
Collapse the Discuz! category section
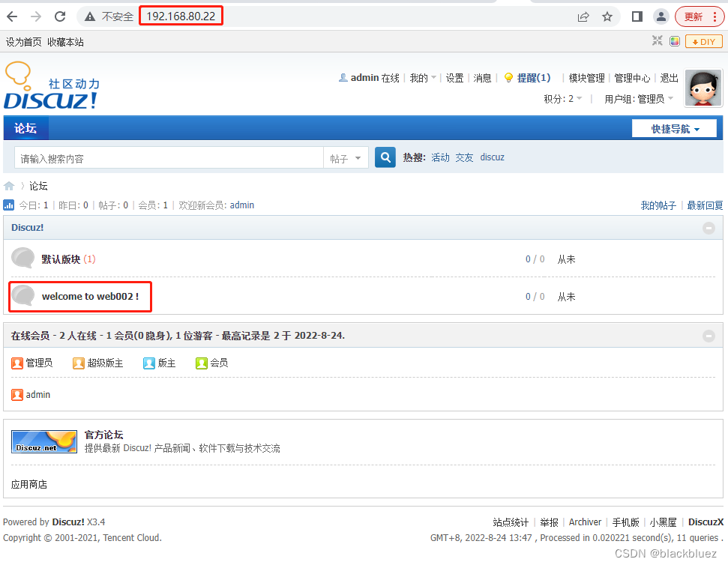(x=709, y=228)
